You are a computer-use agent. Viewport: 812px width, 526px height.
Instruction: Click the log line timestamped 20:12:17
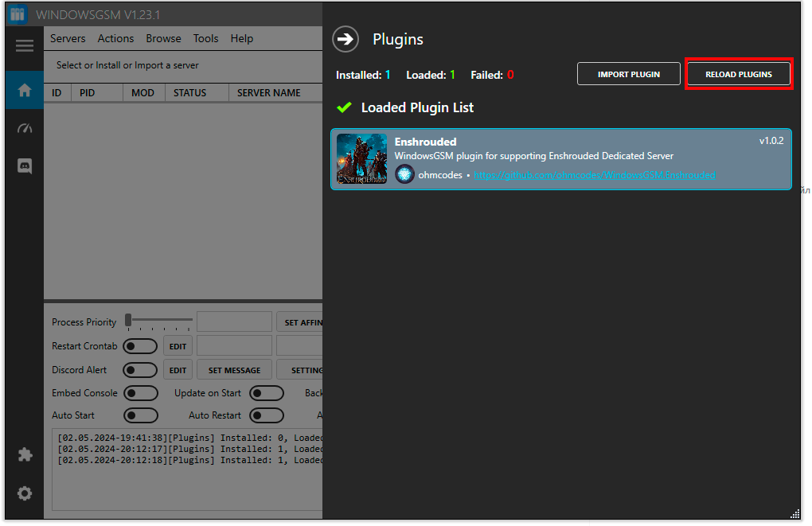189,449
